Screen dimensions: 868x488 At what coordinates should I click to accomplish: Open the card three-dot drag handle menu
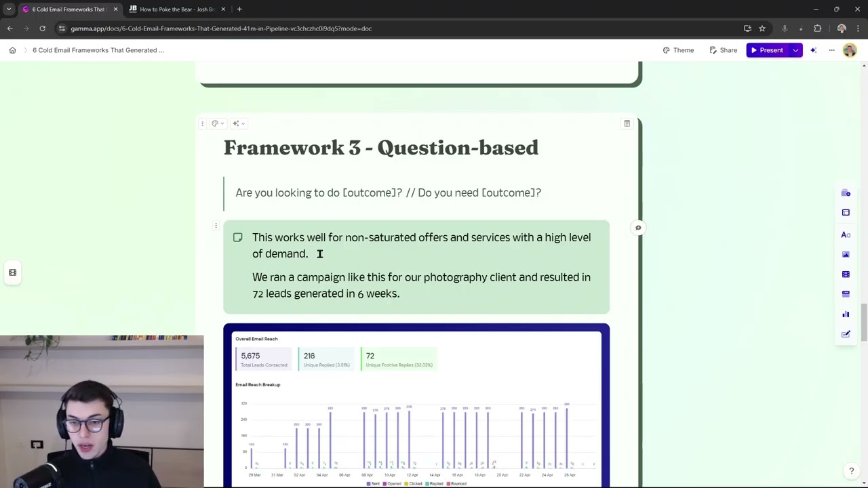tap(202, 123)
